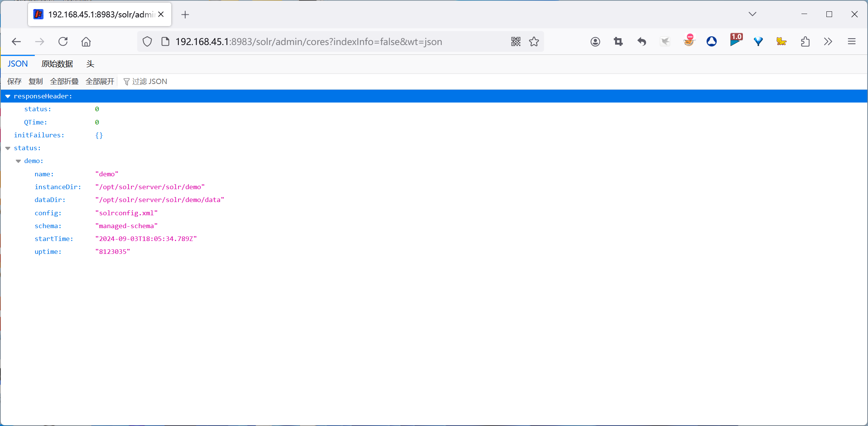This screenshot has height=426, width=868.
Task: Open the extensions puzzle-piece icon
Action: (805, 42)
